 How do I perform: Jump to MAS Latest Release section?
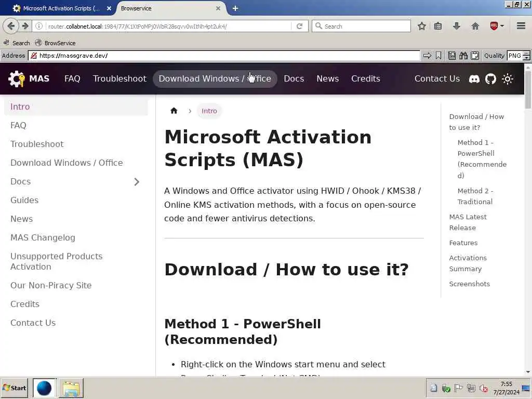coord(468,222)
